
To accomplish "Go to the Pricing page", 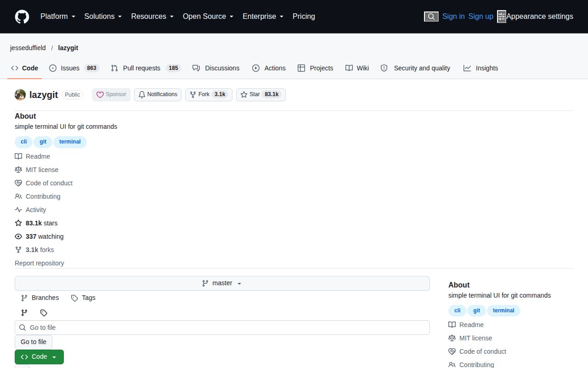I will coord(304,17).
